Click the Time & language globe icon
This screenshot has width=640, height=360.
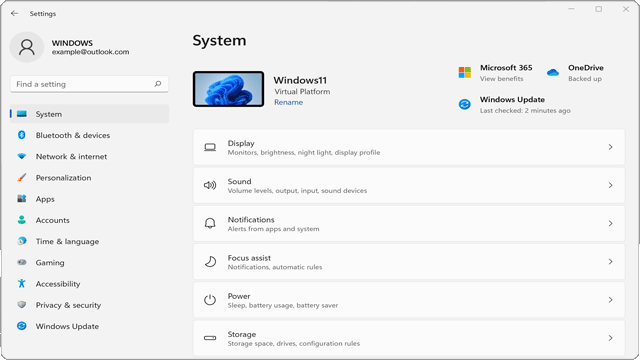coord(22,241)
